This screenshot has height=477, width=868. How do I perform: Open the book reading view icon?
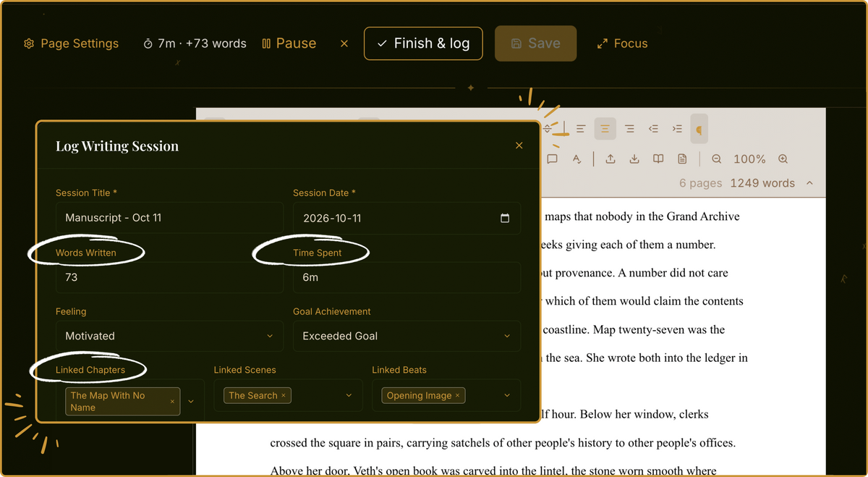point(658,159)
